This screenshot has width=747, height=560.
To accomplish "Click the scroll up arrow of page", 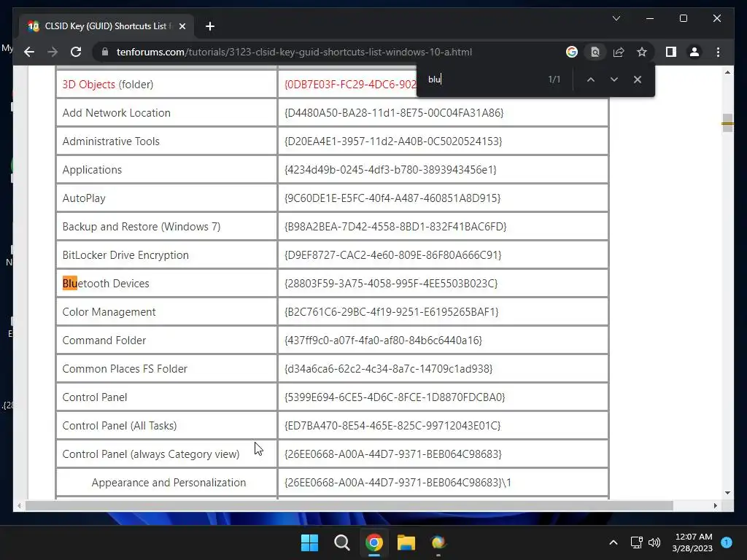I will pos(727,72).
